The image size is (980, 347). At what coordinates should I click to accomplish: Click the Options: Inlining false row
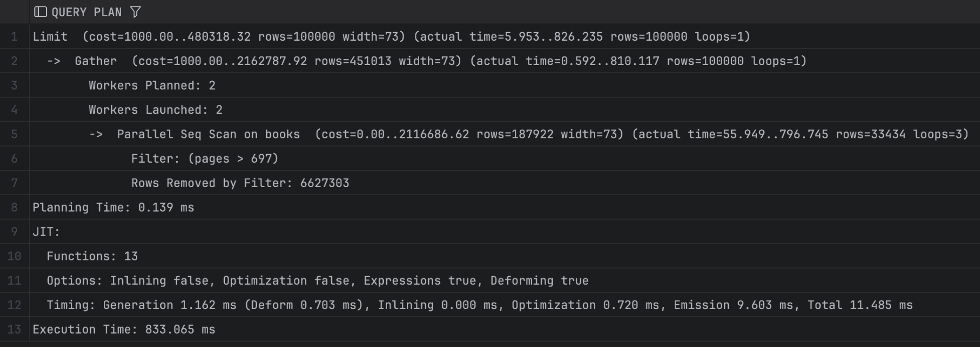tap(317, 281)
